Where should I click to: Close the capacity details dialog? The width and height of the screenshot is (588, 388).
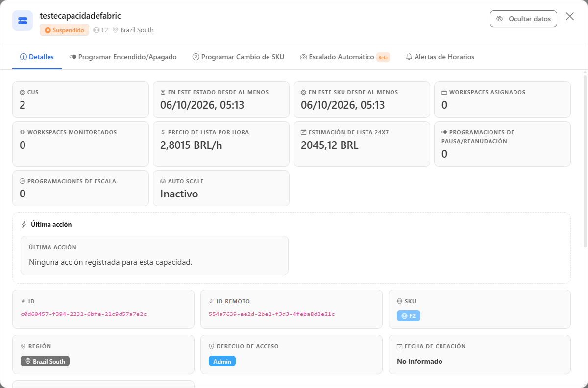tap(570, 16)
